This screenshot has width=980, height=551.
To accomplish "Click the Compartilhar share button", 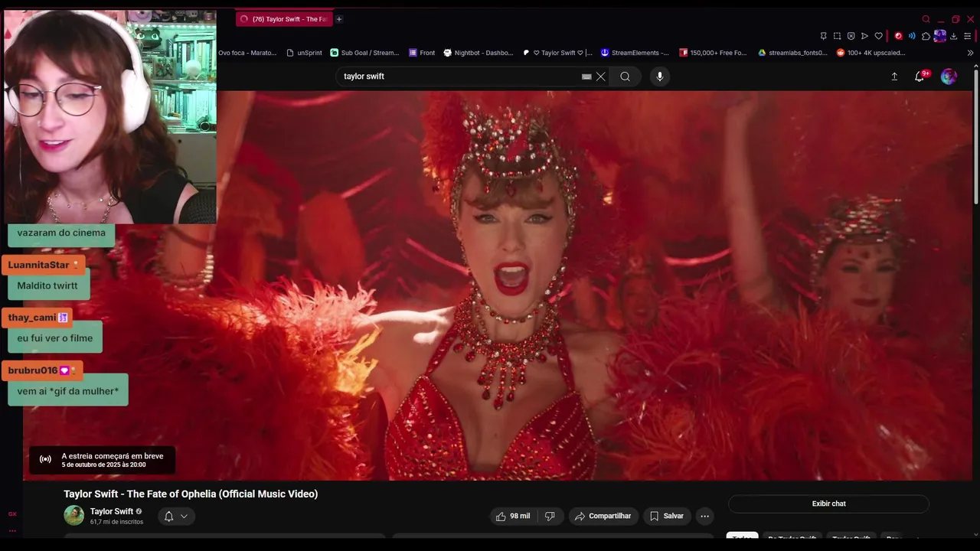I will click(603, 517).
